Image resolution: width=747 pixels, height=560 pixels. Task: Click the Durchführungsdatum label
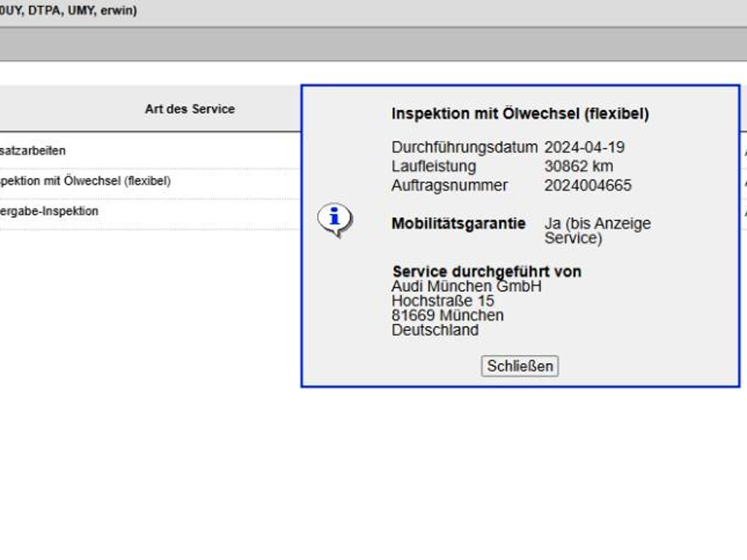point(464,147)
